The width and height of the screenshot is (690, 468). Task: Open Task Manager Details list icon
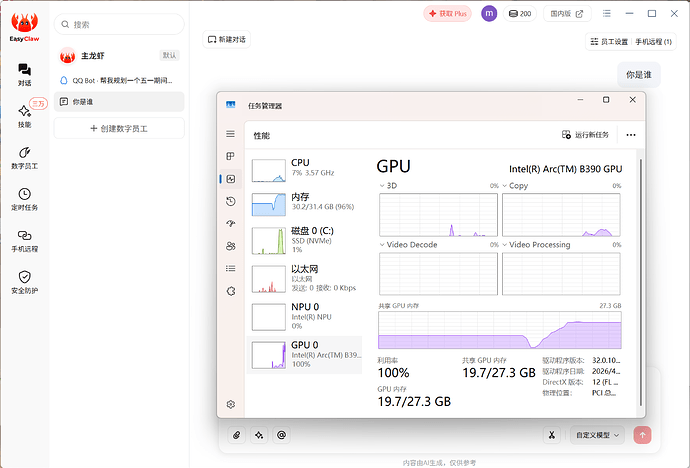[231, 268]
